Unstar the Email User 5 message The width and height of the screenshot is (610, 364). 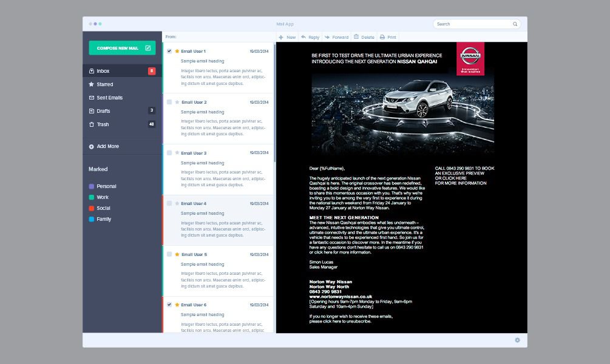coord(177,254)
